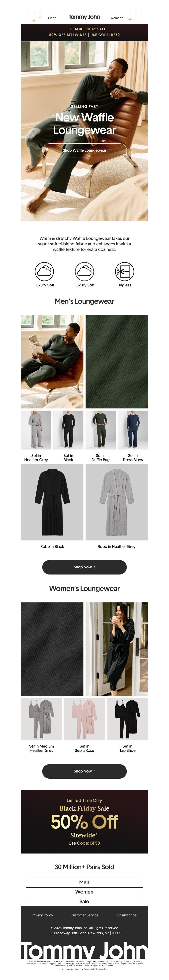Image resolution: width=169 pixels, height=980 pixels.
Task: Open the Women's header link
Action: pyautogui.click(x=117, y=18)
